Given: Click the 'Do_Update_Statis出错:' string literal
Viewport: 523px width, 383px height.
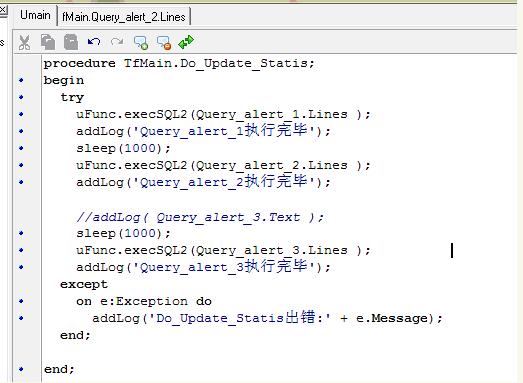Looking at the screenshot, I should [x=239, y=318].
